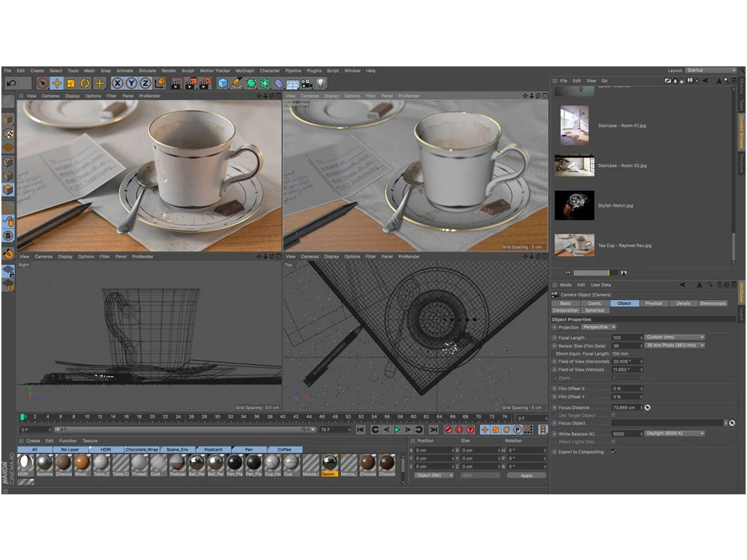The height and width of the screenshot is (560, 747).
Task: Click Render to Picture Viewer icon
Action: (x=191, y=84)
